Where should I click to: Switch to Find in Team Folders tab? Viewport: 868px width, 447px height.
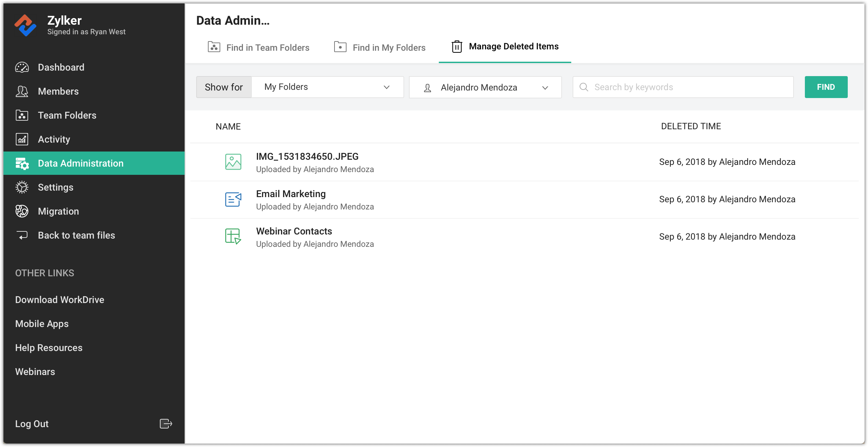(x=258, y=47)
